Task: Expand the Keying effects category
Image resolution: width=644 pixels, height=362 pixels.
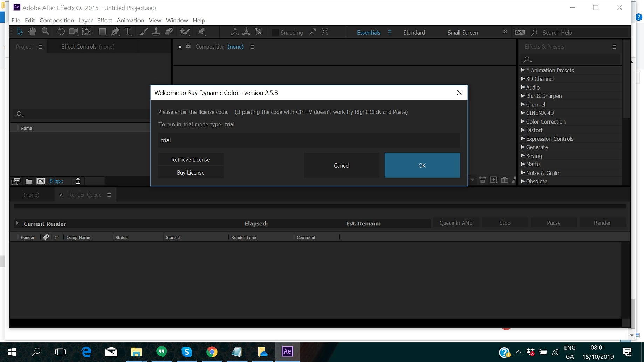Action: coord(523,155)
